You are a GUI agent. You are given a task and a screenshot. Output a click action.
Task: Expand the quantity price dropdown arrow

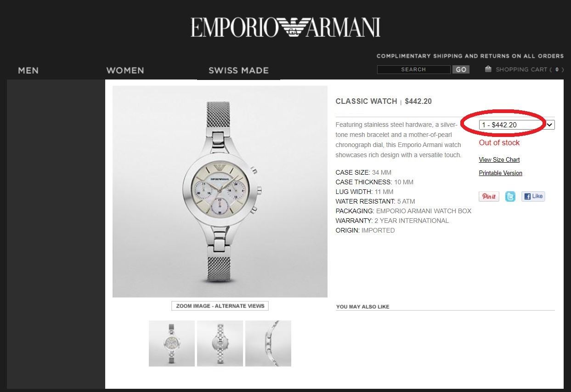pos(550,125)
